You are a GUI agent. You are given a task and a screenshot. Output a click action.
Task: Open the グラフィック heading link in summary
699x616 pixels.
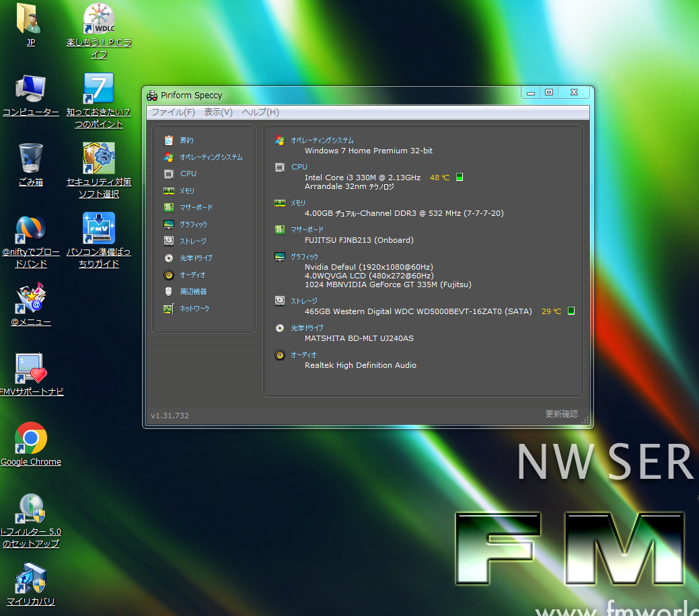[x=305, y=257]
